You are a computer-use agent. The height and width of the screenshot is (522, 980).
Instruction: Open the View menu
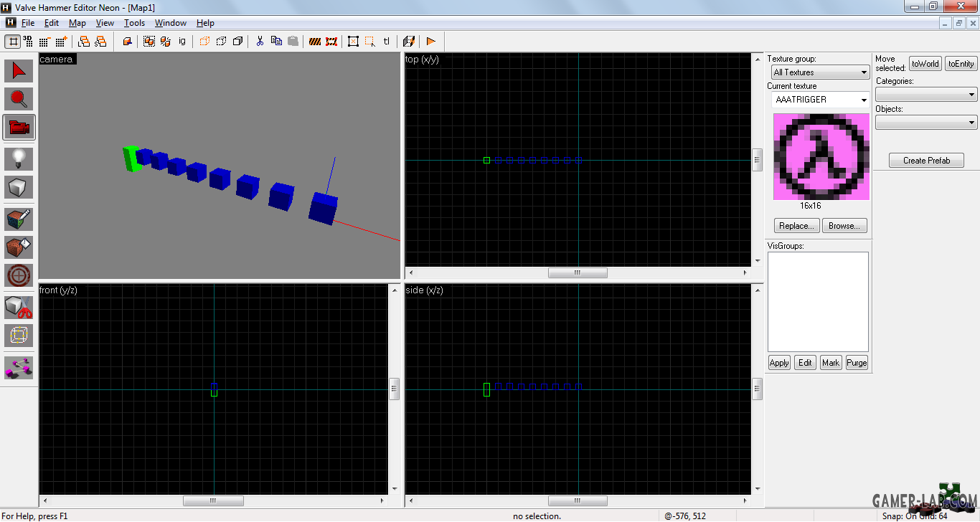pos(105,23)
